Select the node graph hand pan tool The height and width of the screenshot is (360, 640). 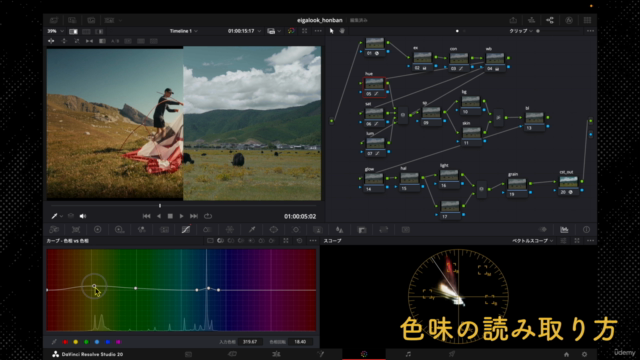coord(342,31)
